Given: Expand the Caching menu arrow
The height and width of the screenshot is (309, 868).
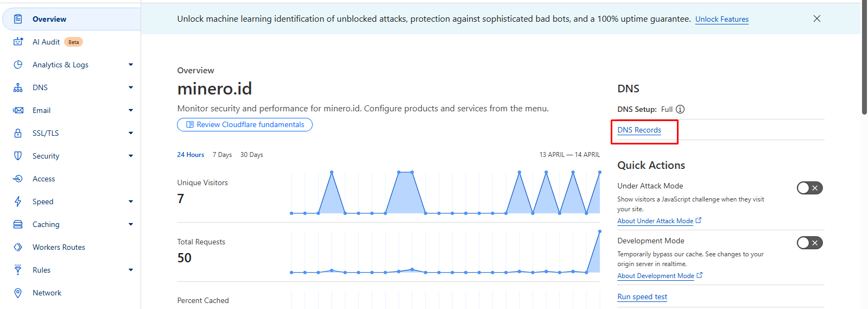Looking at the screenshot, I should tap(131, 224).
